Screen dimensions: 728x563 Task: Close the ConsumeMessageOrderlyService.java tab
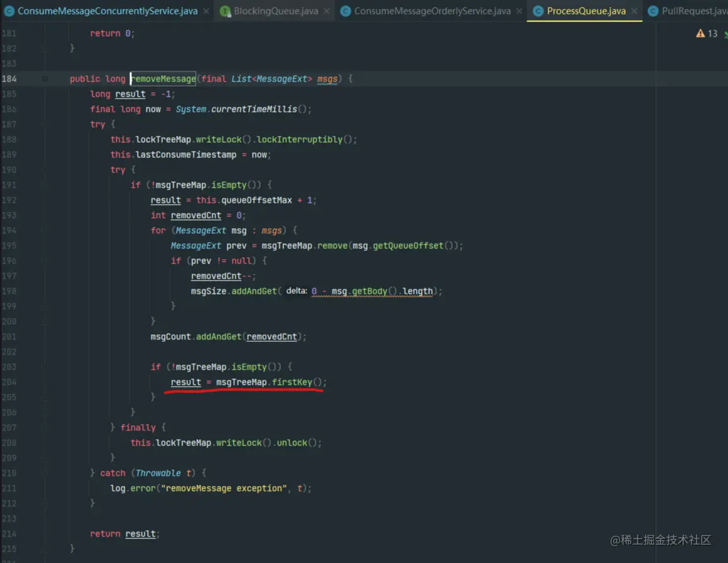coord(520,11)
